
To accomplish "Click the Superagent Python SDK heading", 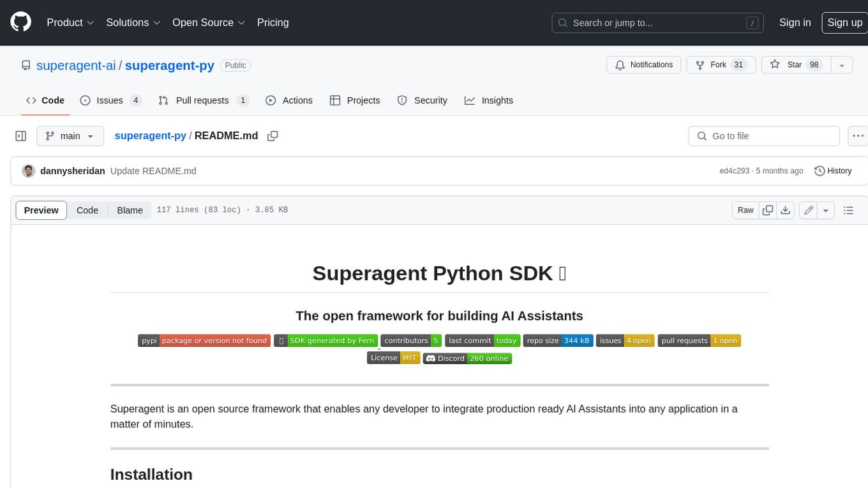I will coord(439,273).
